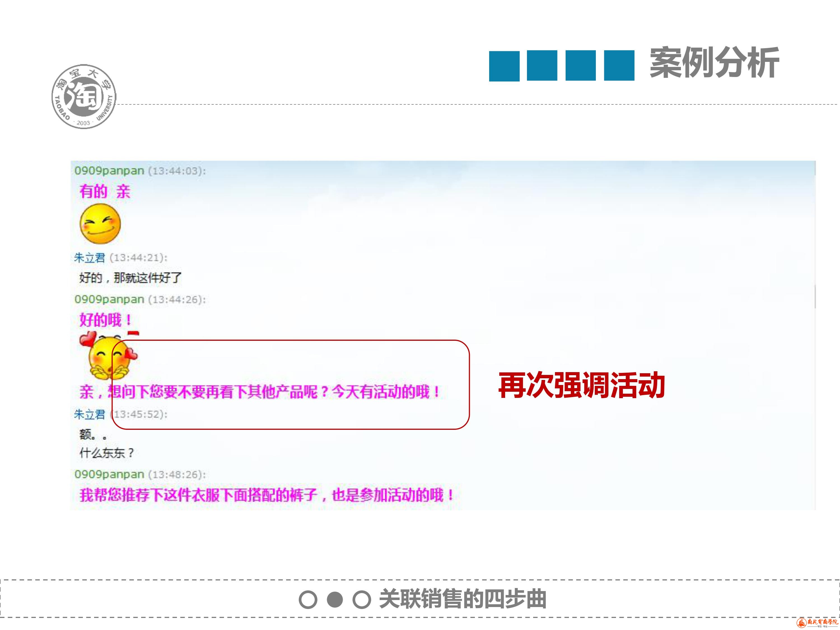This screenshot has width=840, height=630.
Task: Click the fourth blue square near 案例分析
Action: point(619,66)
